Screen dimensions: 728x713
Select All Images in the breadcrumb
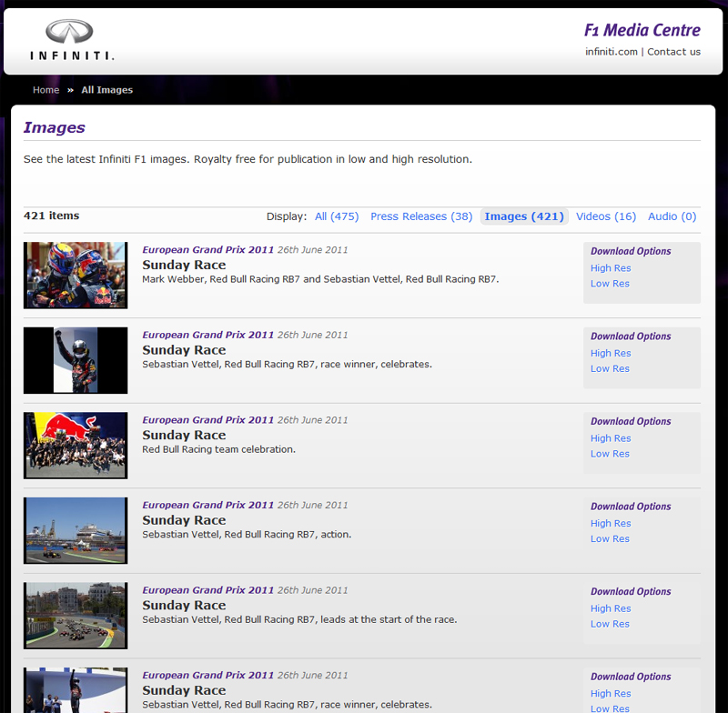(106, 90)
